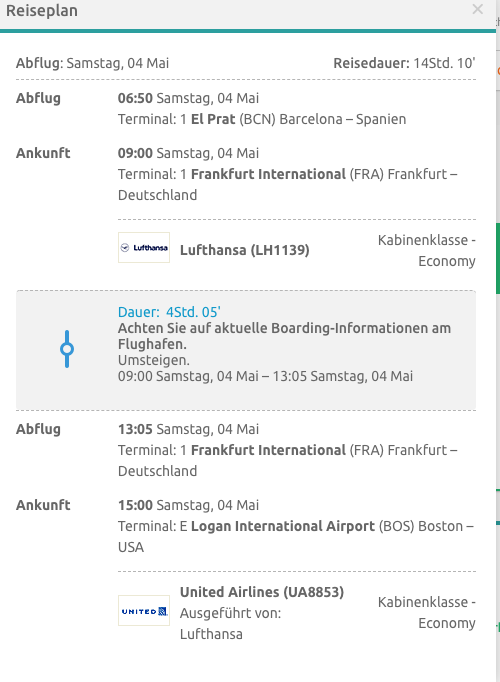Select the Lufthansa (LH1139) flight label

(245, 250)
